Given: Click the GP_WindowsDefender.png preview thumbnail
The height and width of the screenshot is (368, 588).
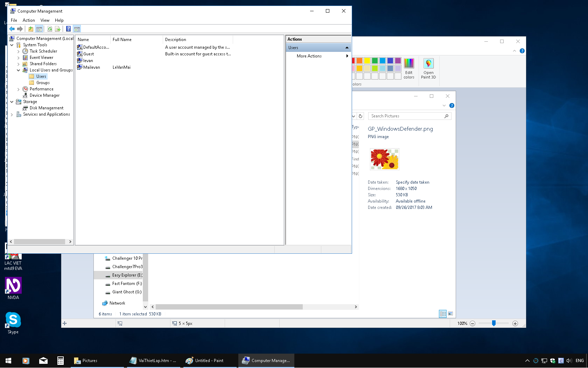Looking at the screenshot, I should (384, 159).
